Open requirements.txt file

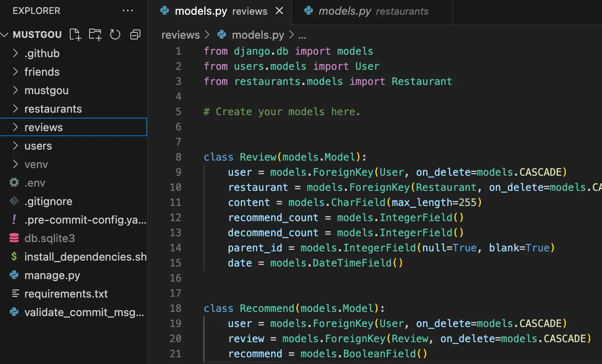click(66, 294)
